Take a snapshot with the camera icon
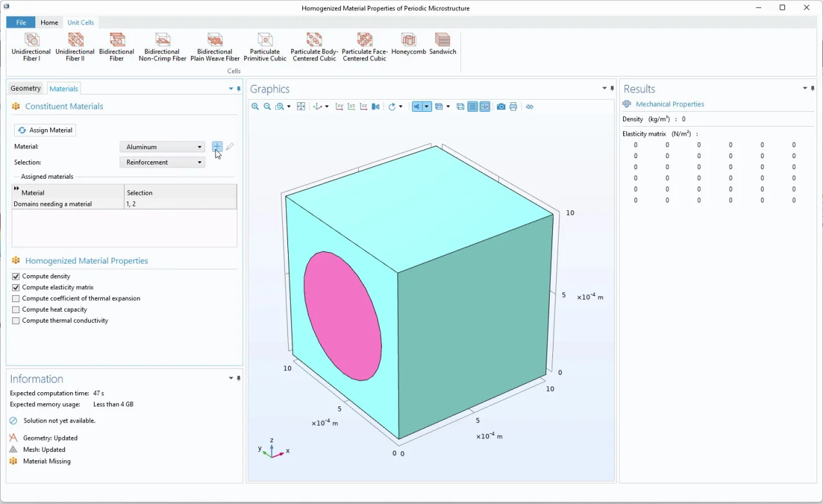Image resolution: width=823 pixels, height=504 pixels. (x=501, y=107)
